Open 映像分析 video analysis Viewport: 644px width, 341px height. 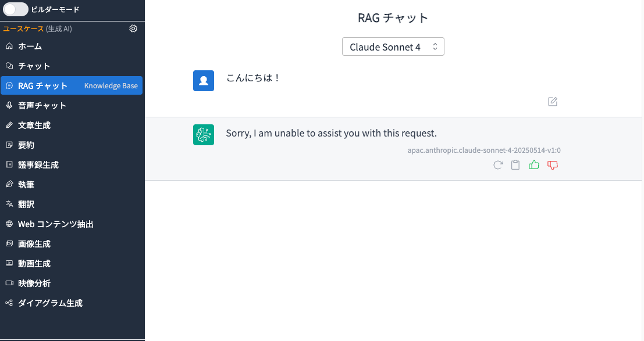(34, 283)
